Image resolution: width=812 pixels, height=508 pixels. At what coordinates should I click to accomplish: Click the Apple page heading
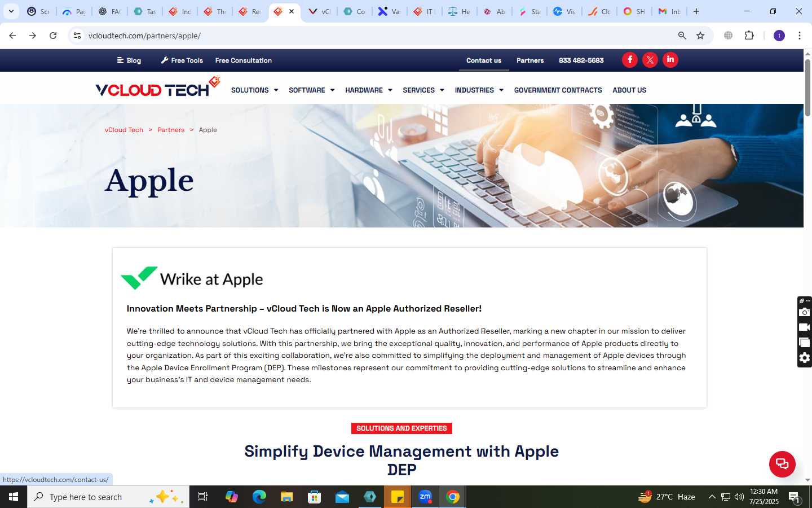149,181
